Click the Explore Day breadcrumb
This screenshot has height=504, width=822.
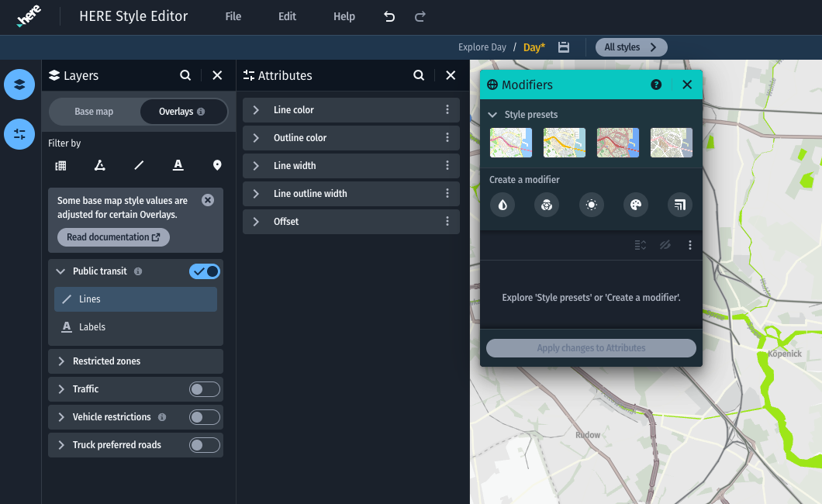click(482, 47)
